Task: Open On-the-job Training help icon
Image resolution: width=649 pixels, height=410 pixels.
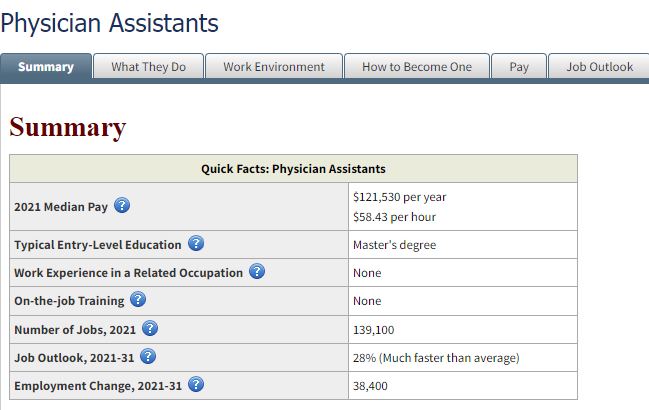Action: point(138,299)
